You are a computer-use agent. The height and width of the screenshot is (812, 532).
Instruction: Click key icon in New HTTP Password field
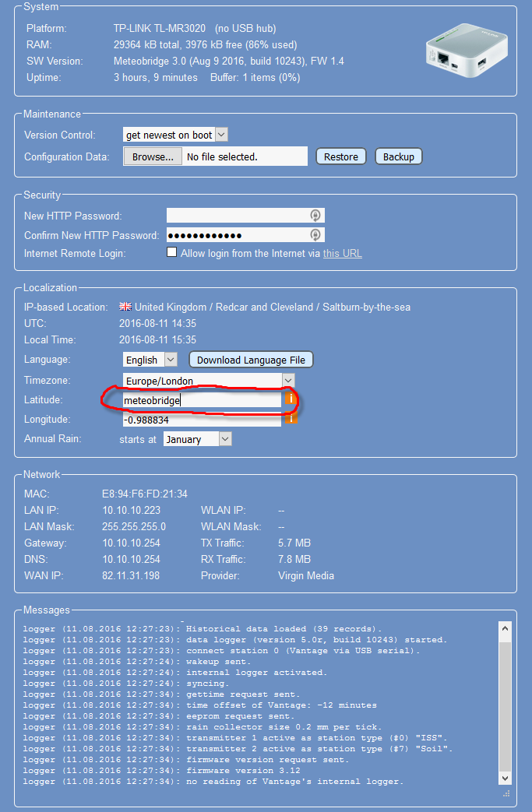click(x=315, y=216)
